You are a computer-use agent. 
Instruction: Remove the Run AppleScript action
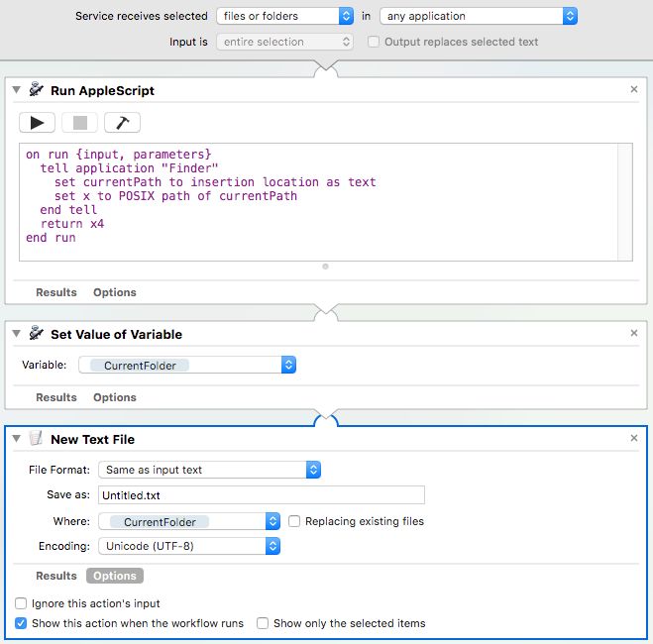(634, 89)
